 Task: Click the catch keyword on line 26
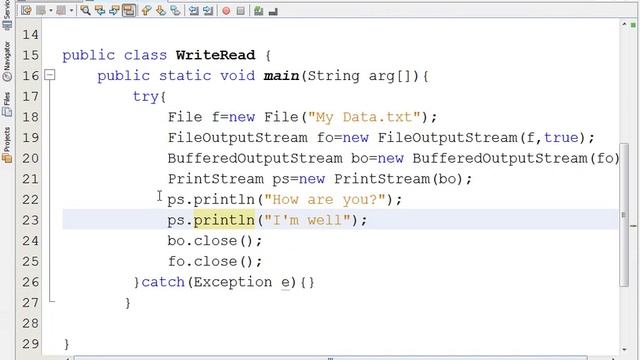163,282
